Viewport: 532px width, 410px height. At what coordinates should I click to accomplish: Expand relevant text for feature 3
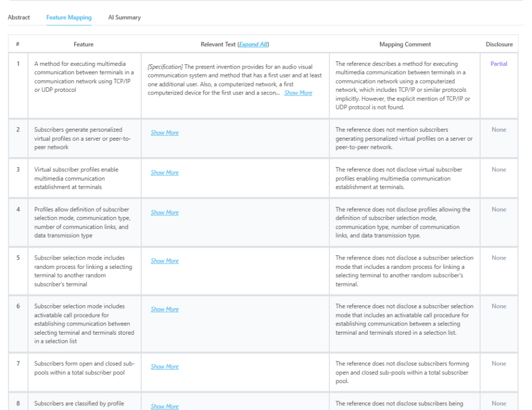[x=165, y=173]
